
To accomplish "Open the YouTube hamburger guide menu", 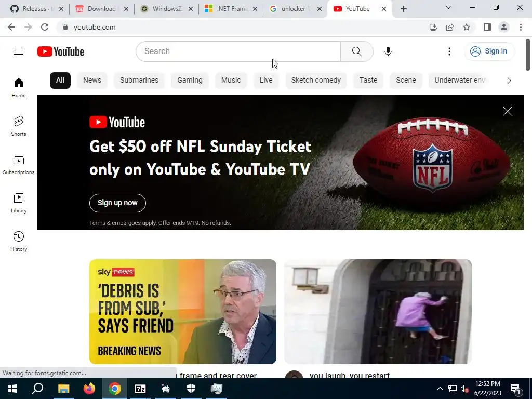I will [x=19, y=51].
